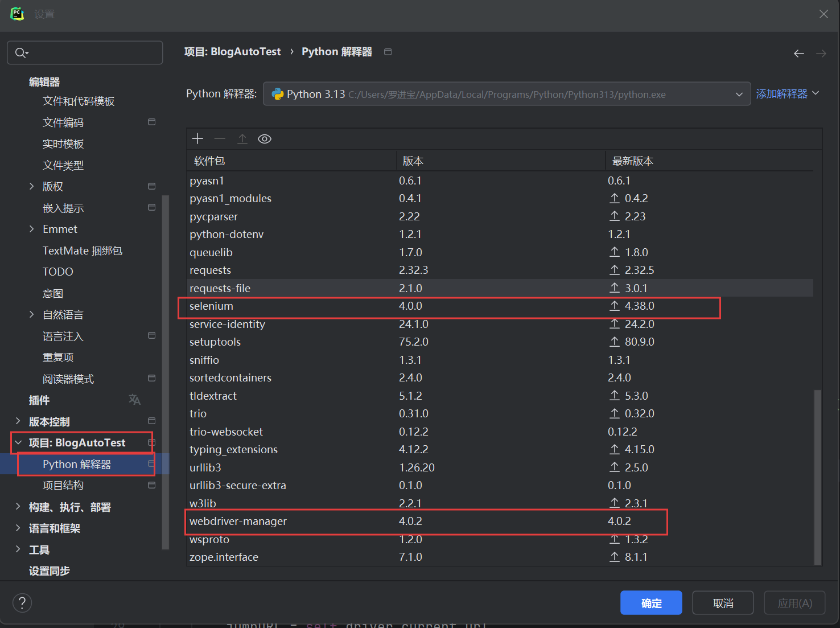Click the project icon beside 阅读器模式

tap(151, 378)
